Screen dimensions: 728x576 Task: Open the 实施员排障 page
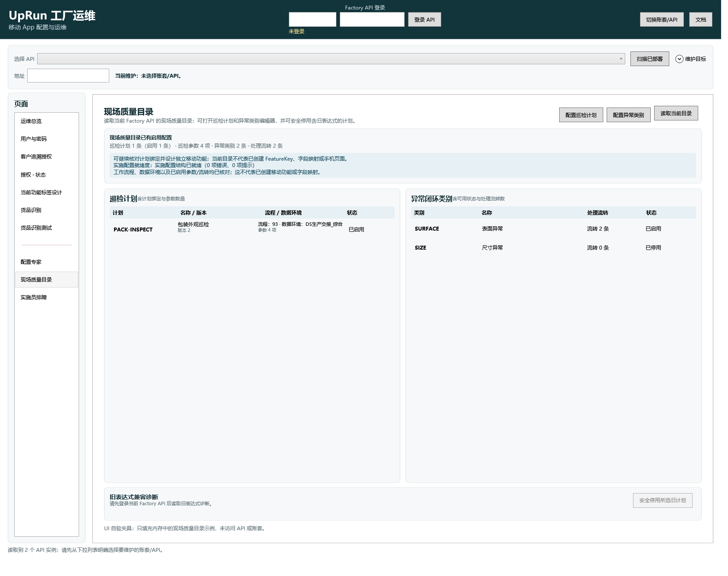[47, 297]
